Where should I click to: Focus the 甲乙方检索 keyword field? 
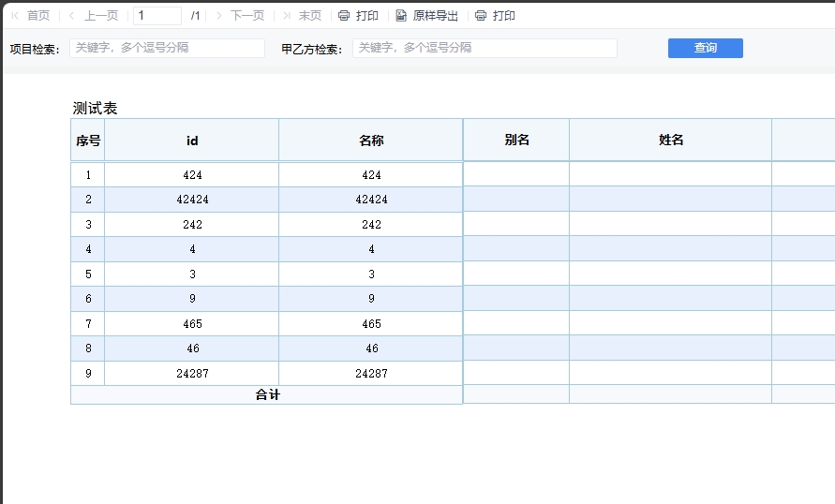[485, 48]
